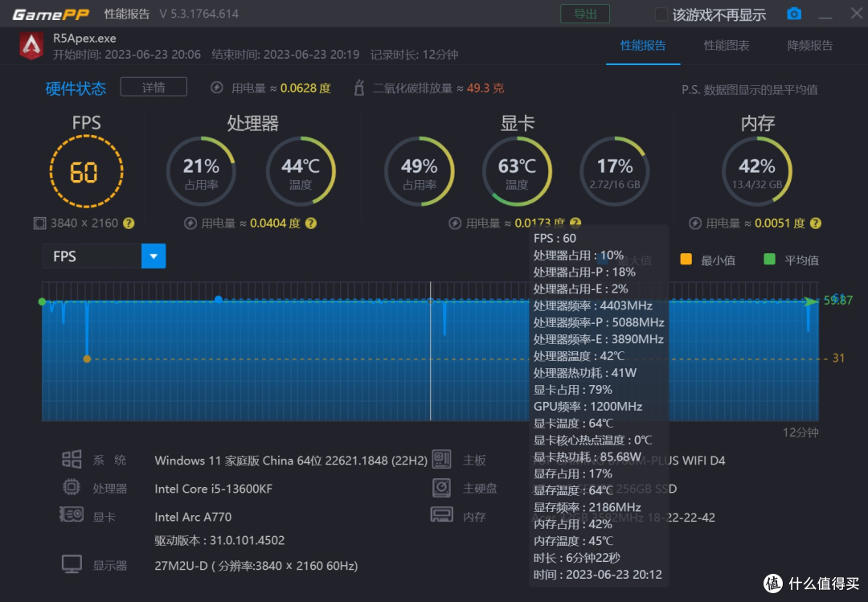Screen dimensions: 868x602
Task: Click the graphics card 49% usage gauge
Action: pyautogui.click(x=419, y=171)
